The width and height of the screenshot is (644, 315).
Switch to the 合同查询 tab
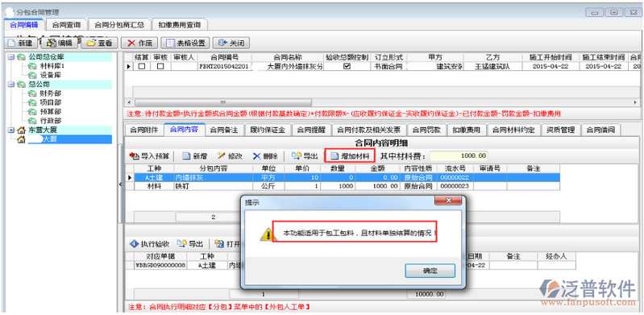click(x=66, y=25)
